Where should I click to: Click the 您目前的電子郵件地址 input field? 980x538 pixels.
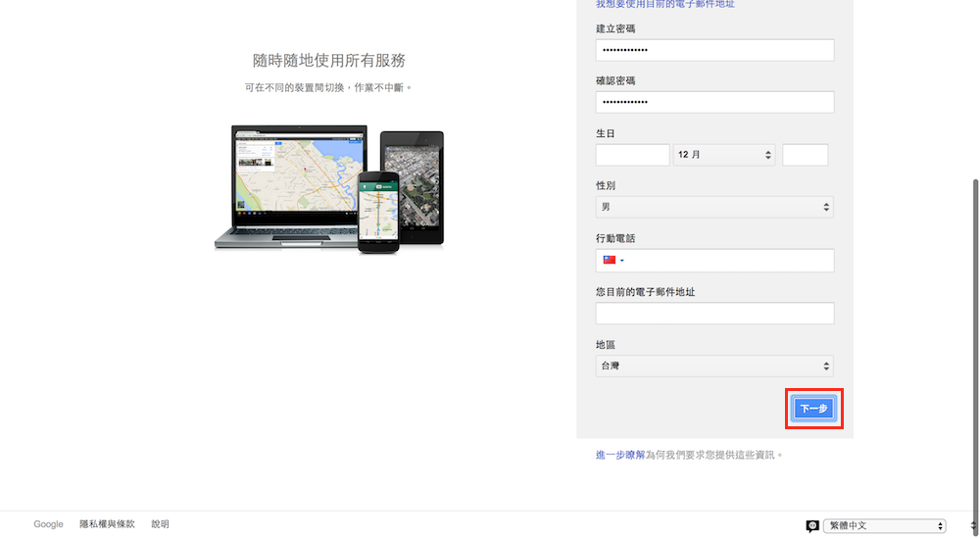click(x=714, y=314)
